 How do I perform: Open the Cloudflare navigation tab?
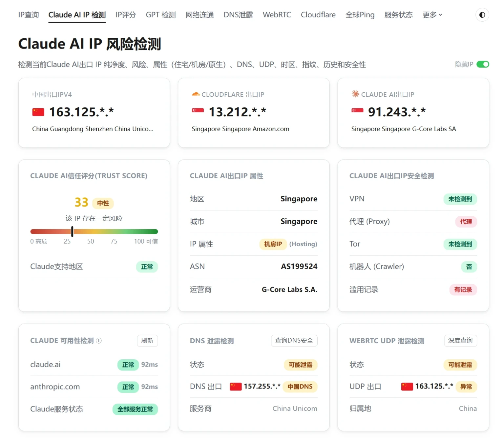[318, 15]
